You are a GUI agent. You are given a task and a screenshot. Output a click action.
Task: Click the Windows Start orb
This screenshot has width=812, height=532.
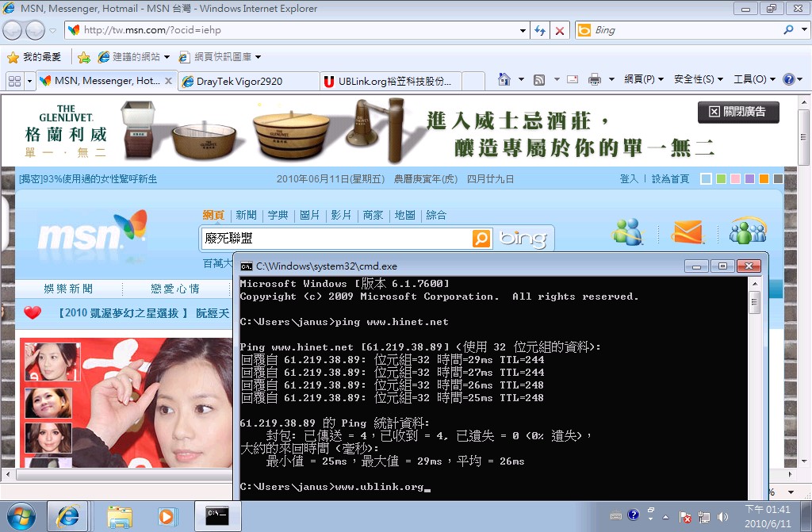coord(21,517)
